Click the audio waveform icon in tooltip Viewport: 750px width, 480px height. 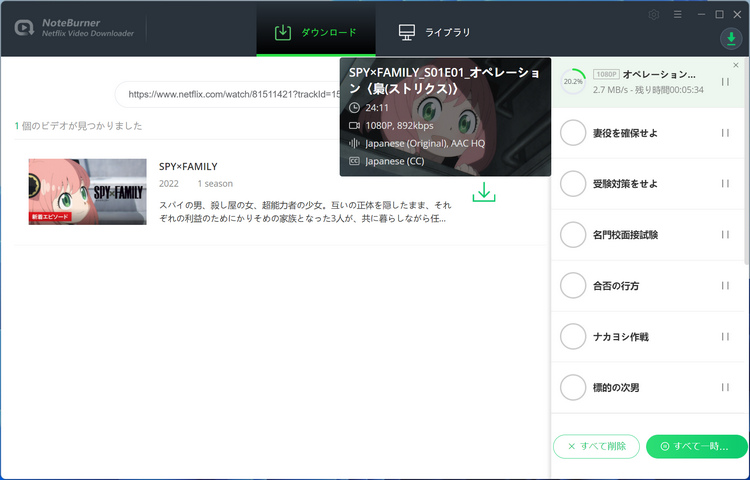pyautogui.click(x=354, y=143)
